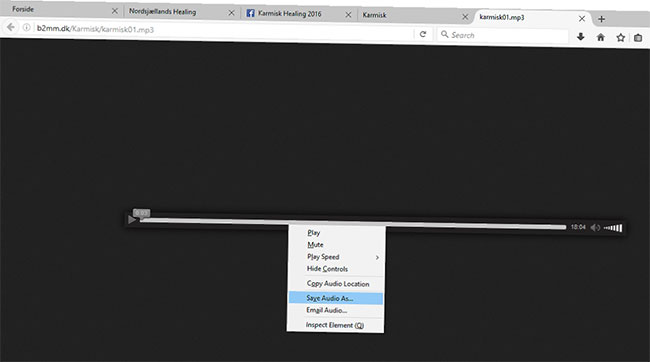650x362 pixels.
Task: Select Inspect Element (Q)
Action: pos(335,325)
